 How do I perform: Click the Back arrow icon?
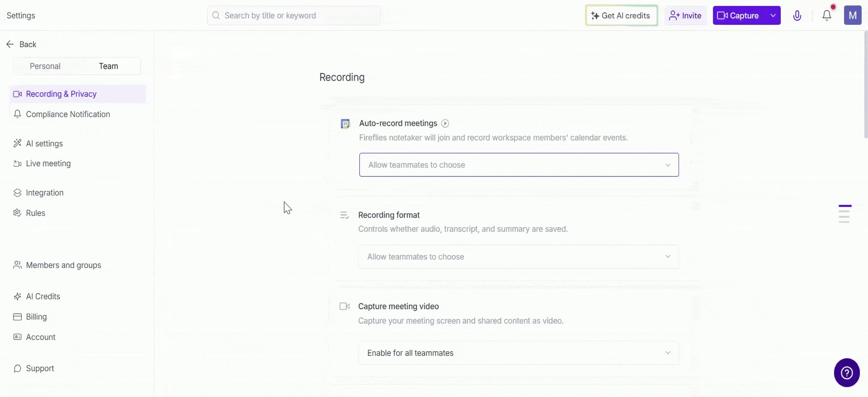pyautogui.click(x=10, y=44)
